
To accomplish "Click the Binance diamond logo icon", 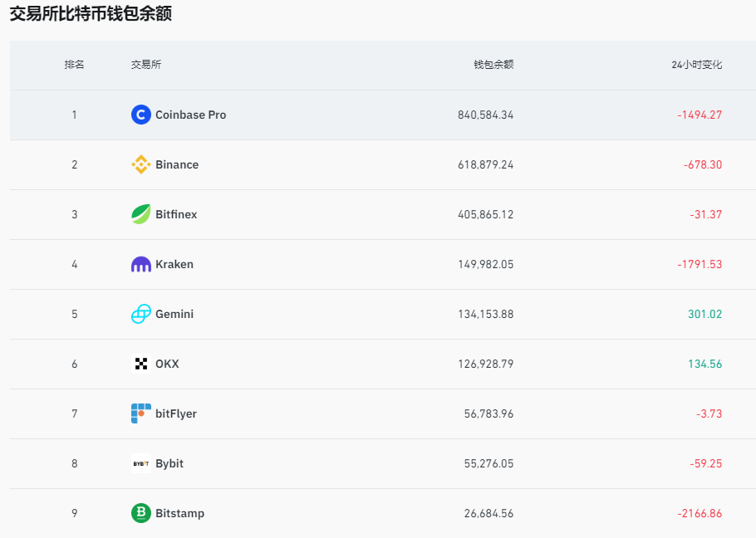I will [x=140, y=164].
